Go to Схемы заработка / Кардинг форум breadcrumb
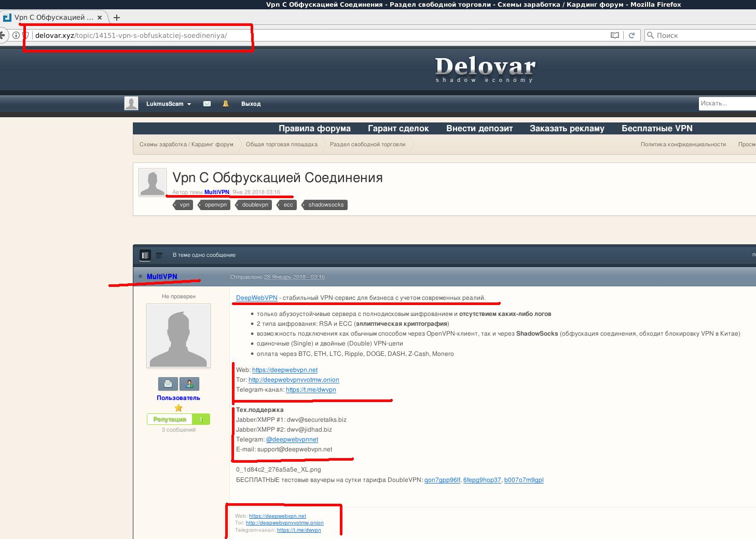The height and width of the screenshot is (539, 756). tap(186, 144)
